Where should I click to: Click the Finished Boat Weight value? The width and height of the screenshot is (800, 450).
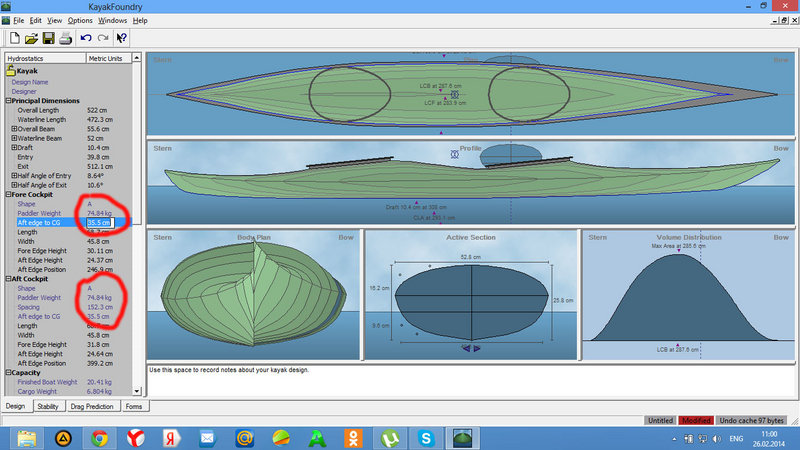pyautogui.click(x=99, y=382)
